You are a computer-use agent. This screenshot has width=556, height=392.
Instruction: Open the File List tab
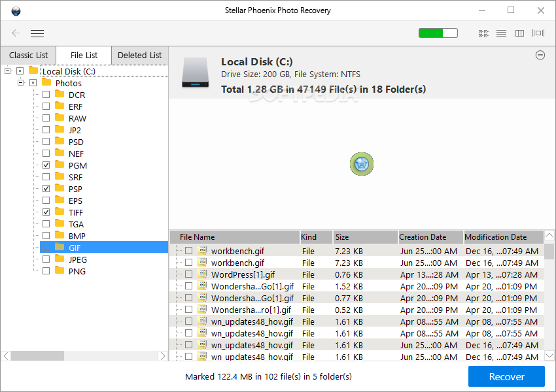[x=84, y=56]
